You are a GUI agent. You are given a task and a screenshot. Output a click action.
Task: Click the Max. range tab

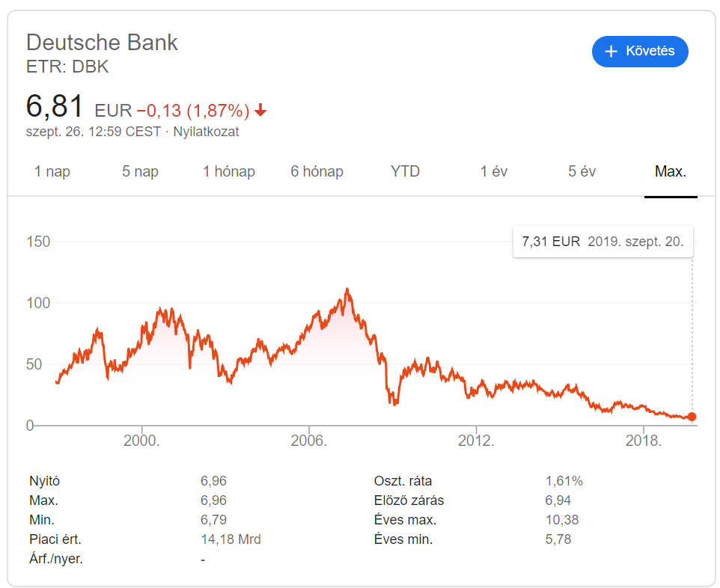click(x=671, y=171)
